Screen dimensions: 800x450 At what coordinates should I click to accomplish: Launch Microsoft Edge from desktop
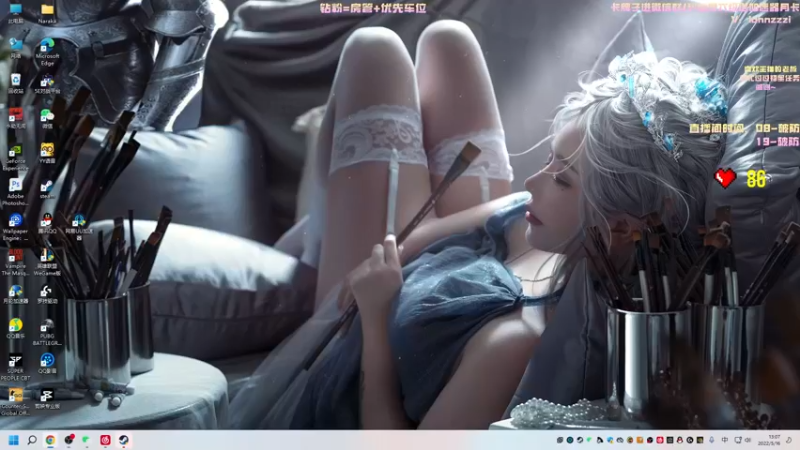(47, 52)
